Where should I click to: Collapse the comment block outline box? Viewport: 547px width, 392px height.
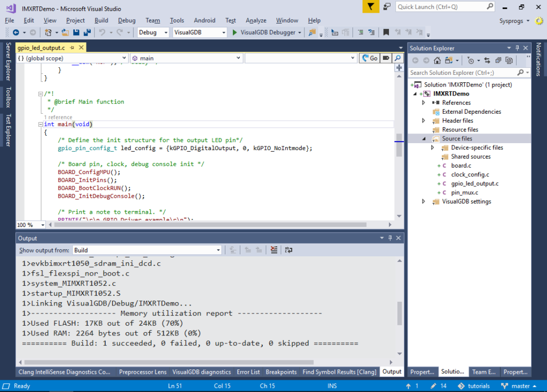41,93
